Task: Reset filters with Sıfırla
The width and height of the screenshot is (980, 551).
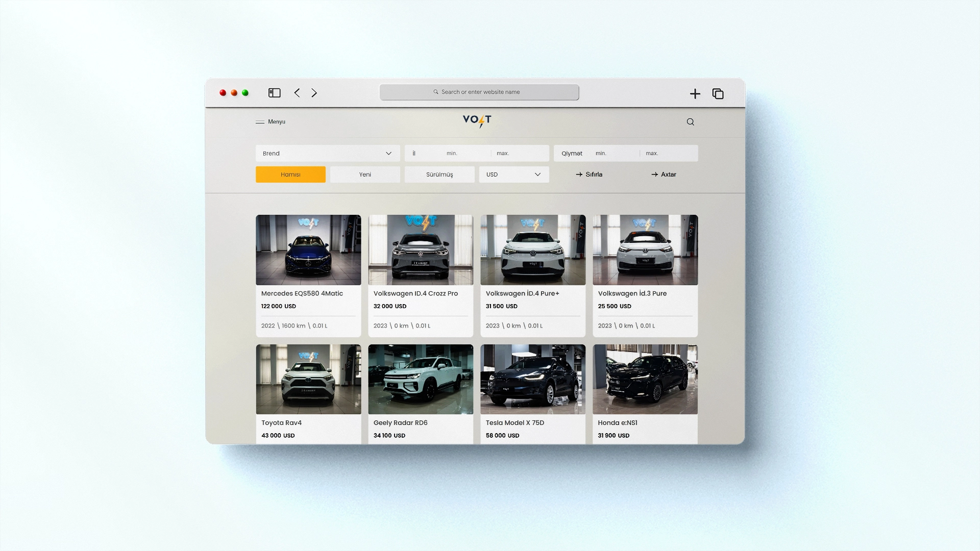Action: click(x=589, y=174)
